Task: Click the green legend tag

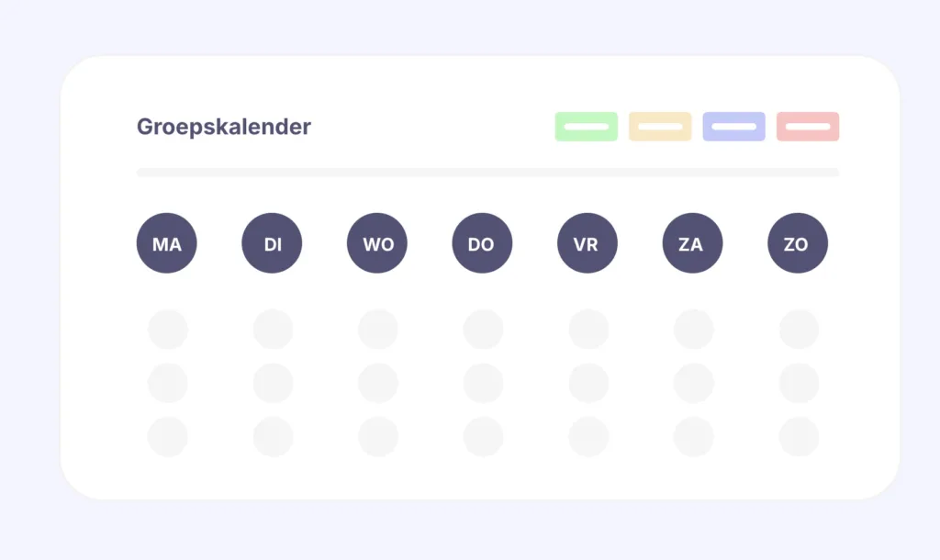Action: 586,127
